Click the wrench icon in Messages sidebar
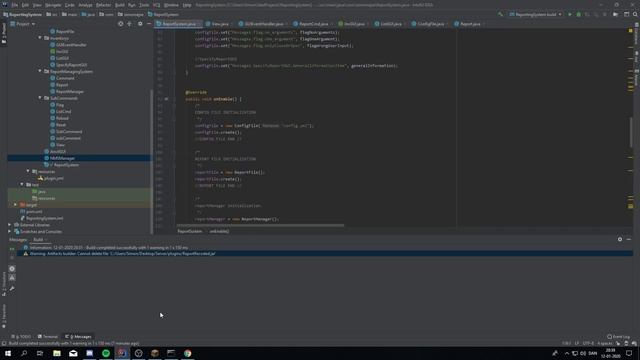Screen dimensions: 640x360 [12, 289]
